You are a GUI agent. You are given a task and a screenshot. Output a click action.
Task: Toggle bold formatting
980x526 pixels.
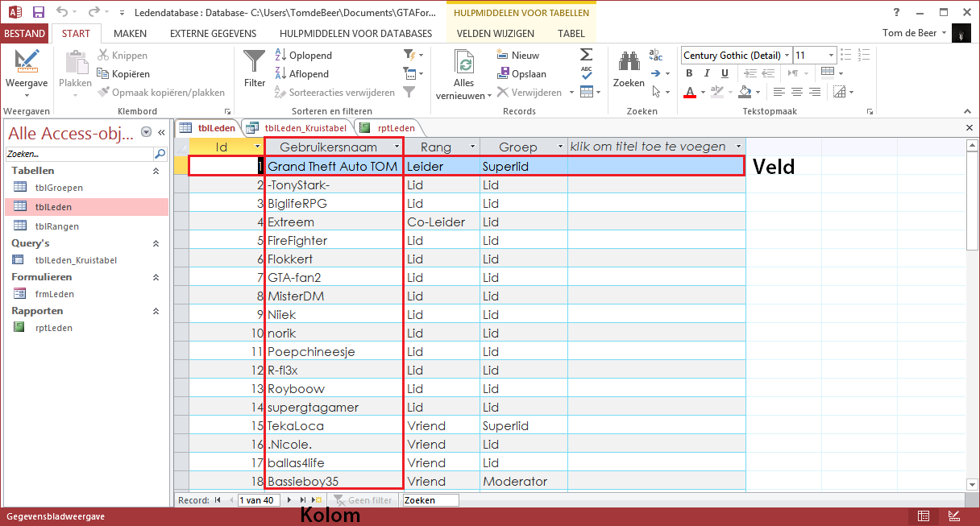(689, 72)
